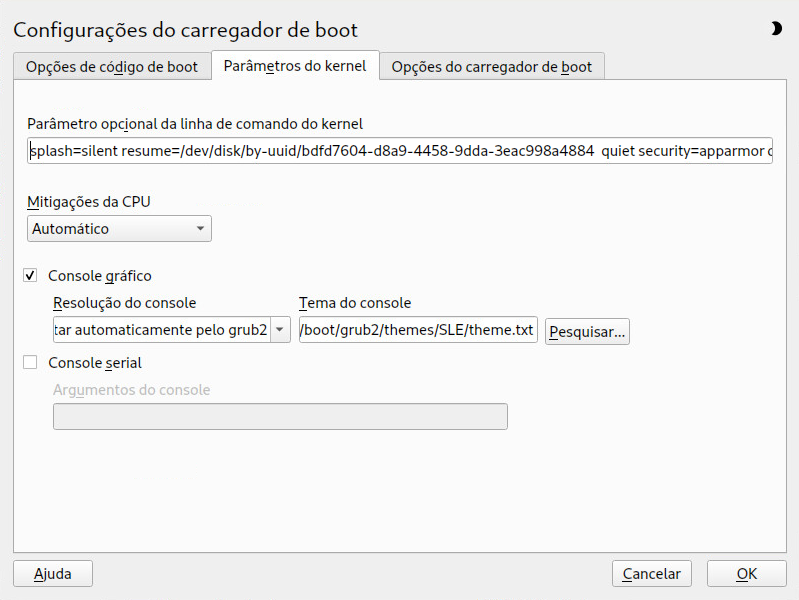This screenshot has width=799, height=600.
Task: Click the Mitigações da CPU label
Action: point(89,202)
